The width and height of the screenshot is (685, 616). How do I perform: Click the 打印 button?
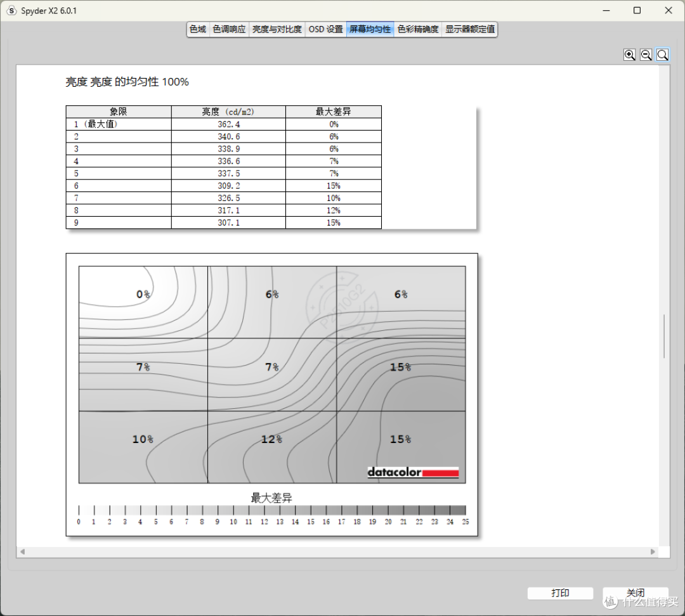coord(560,593)
